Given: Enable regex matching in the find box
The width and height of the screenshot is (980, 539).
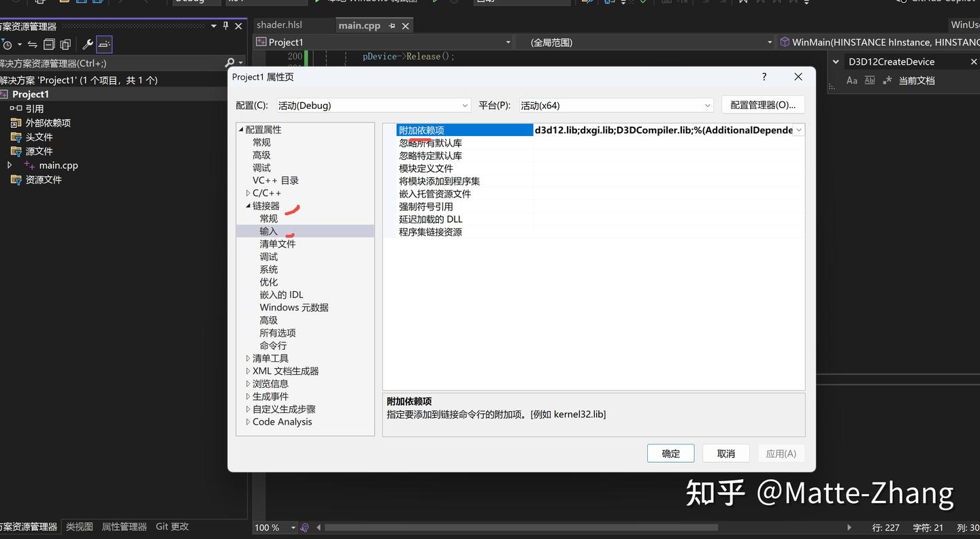Looking at the screenshot, I should [x=888, y=80].
